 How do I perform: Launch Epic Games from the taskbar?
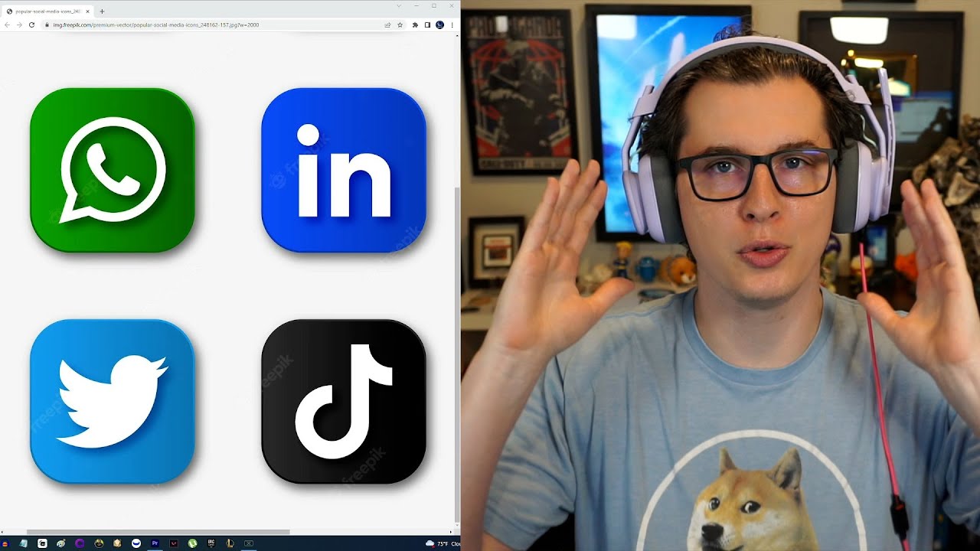click(x=211, y=543)
